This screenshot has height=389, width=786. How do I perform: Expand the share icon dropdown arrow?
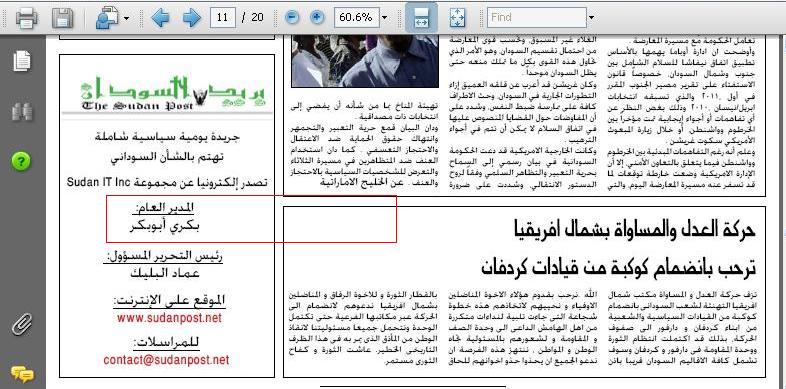pos(126,19)
